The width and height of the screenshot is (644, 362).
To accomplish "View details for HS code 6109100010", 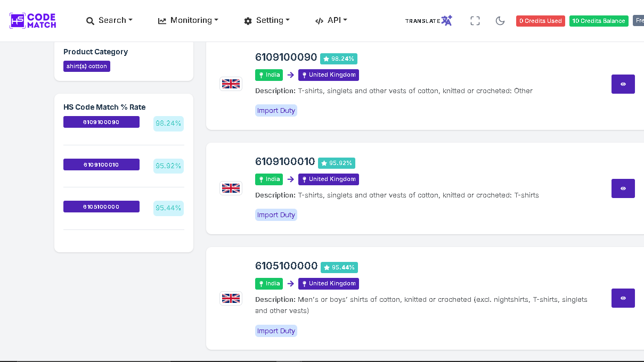I will coord(623,188).
